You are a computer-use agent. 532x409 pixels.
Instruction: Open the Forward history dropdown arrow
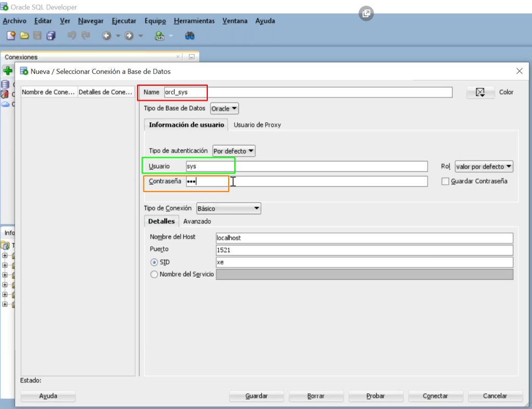(141, 36)
